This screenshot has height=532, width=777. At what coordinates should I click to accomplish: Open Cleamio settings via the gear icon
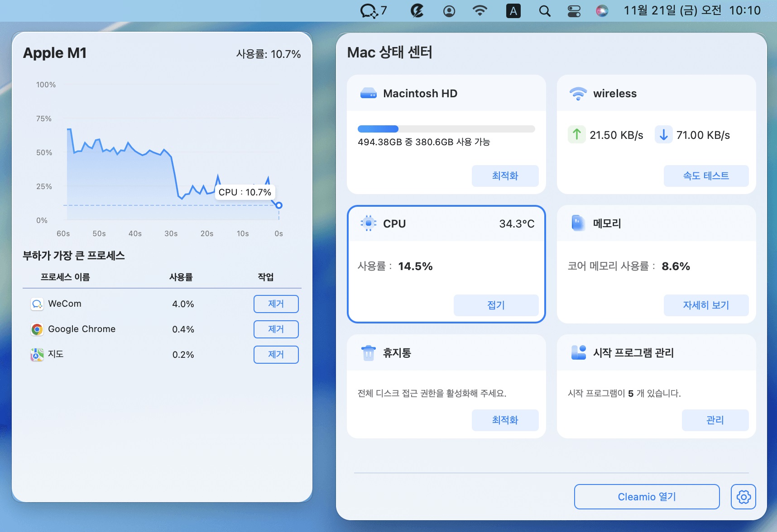point(743,496)
